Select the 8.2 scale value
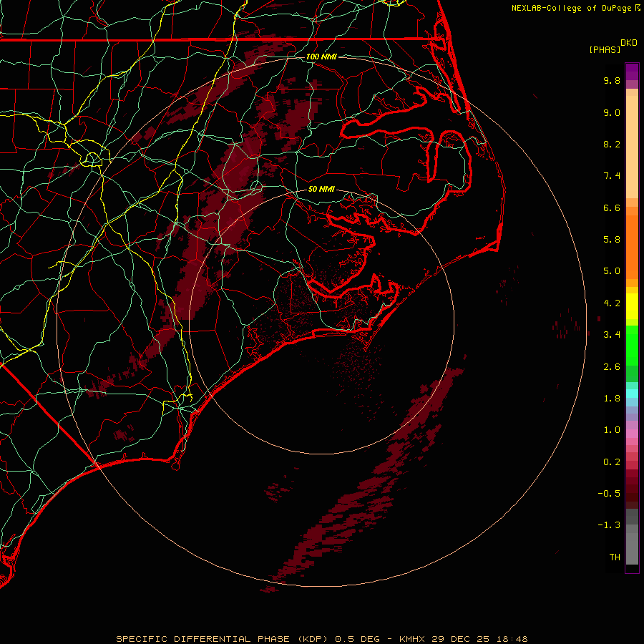 pyautogui.click(x=612, y=144)
